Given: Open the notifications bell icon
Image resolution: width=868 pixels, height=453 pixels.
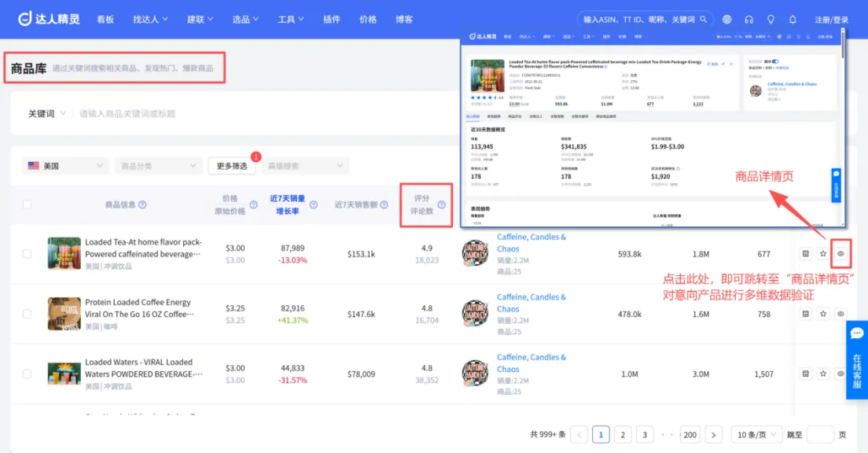Looking at the screenshot, I should pos(793,19).
